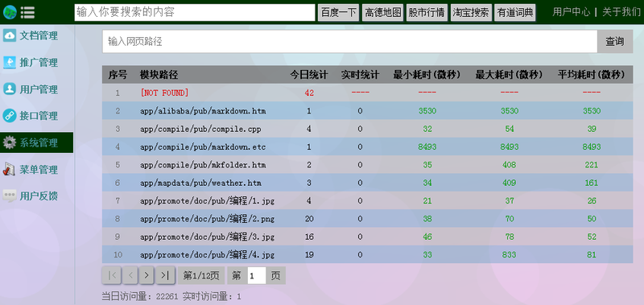Click today count 42 in NOT FOUND row
This screenshot has width=644, height=305.
click(x=309, y=93)
